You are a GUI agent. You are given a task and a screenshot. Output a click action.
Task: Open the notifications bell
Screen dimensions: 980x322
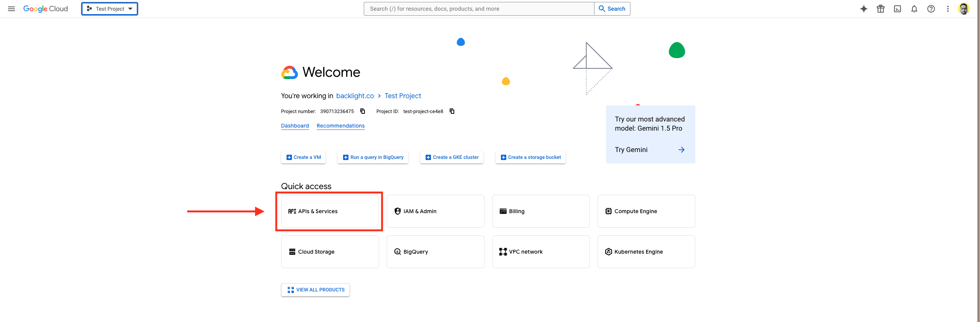(x=914, y=9)
